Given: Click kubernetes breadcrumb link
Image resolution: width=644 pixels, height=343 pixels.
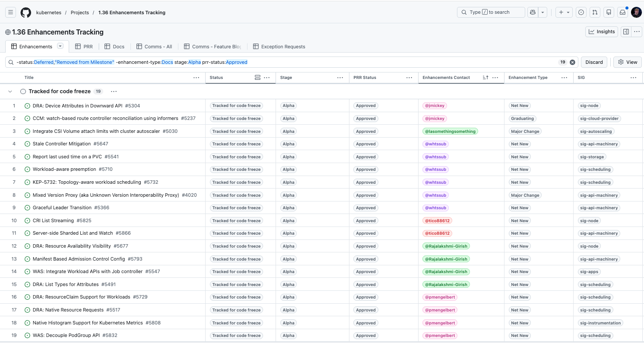Looking at the screenshot, I should [49, 13].
